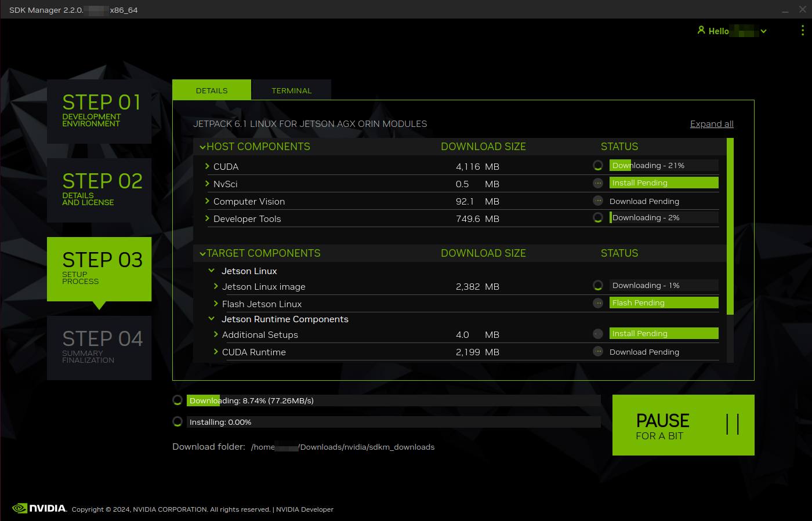Click the Flash Pending status label
Image resolution: width=812 pixels, height=521 pixels.
pos(664,303)
